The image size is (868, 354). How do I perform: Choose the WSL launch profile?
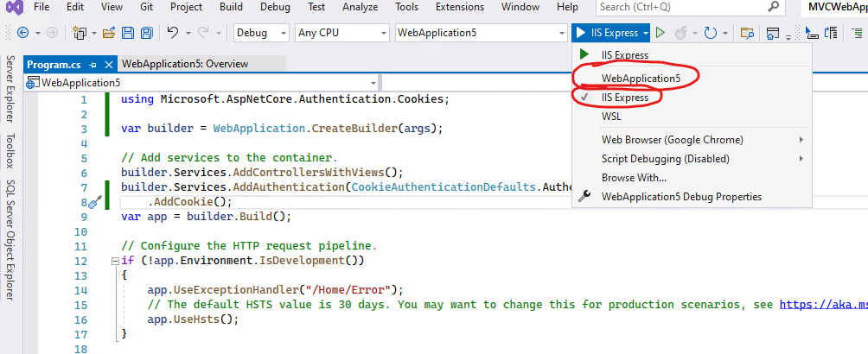(611, 117)
